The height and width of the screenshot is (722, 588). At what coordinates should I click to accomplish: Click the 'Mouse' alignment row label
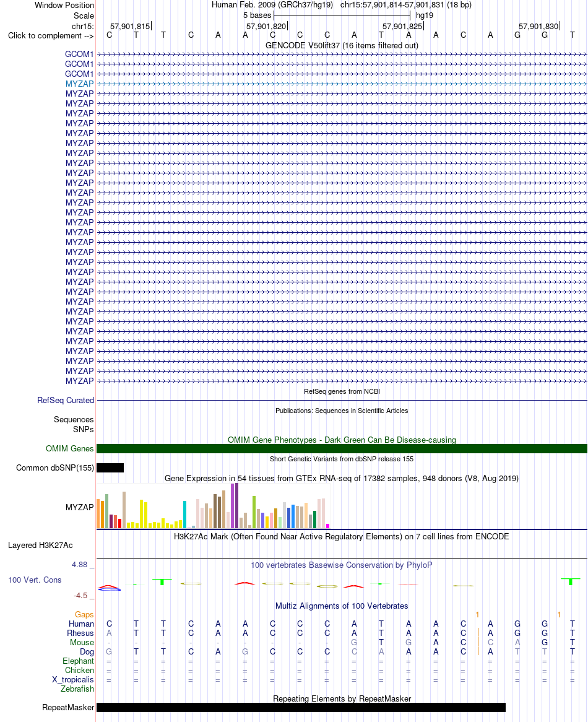pos(82,642)
